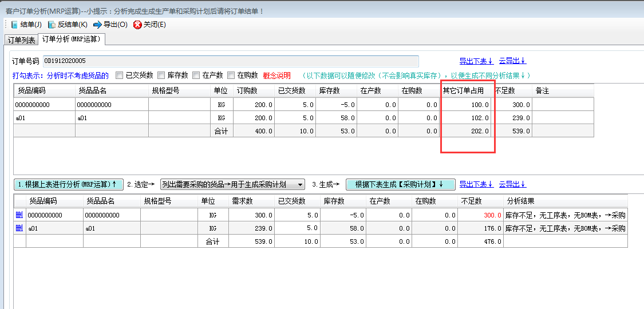Image resolution: width=644 pixels, height=309 pixels.
Task: Click the red 关闭(E) close icon
Action: [137, 25]
